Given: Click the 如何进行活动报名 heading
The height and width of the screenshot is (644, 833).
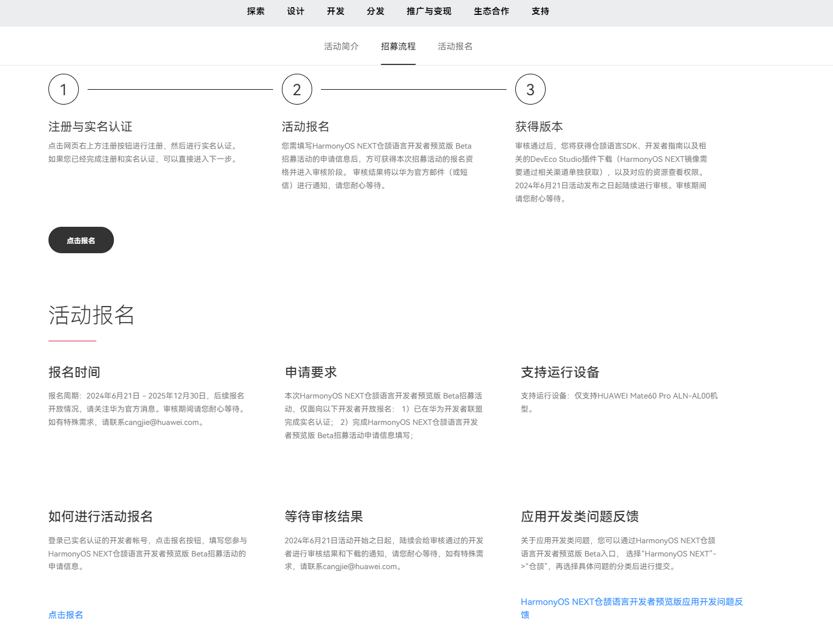Looking at the screenshot, I should click(x=101, y=516).
